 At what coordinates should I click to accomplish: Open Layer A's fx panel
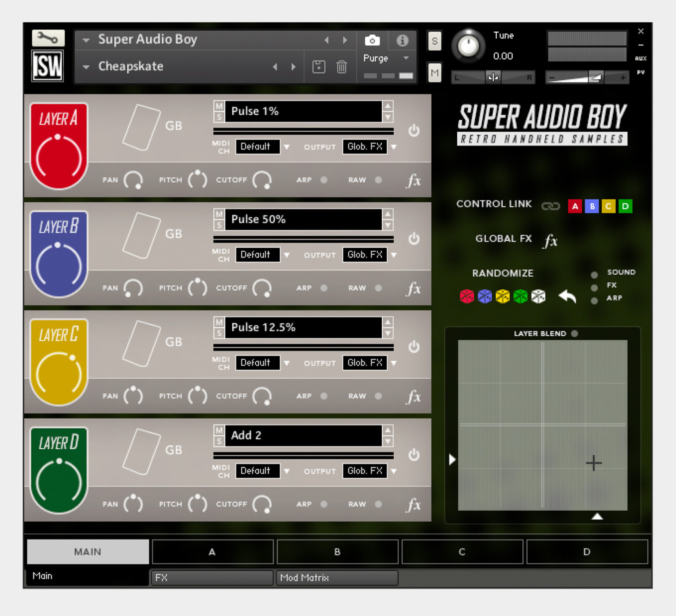413,180
